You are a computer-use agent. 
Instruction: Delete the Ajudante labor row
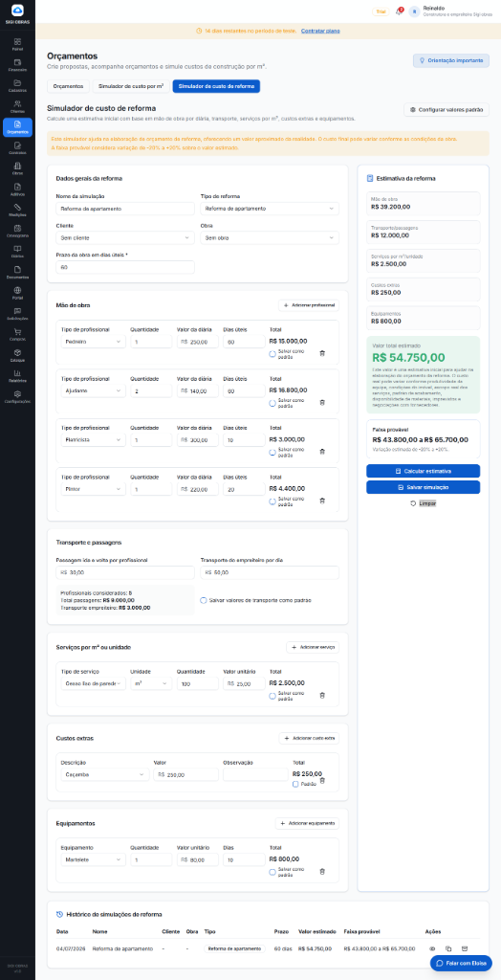pos(322,403)
